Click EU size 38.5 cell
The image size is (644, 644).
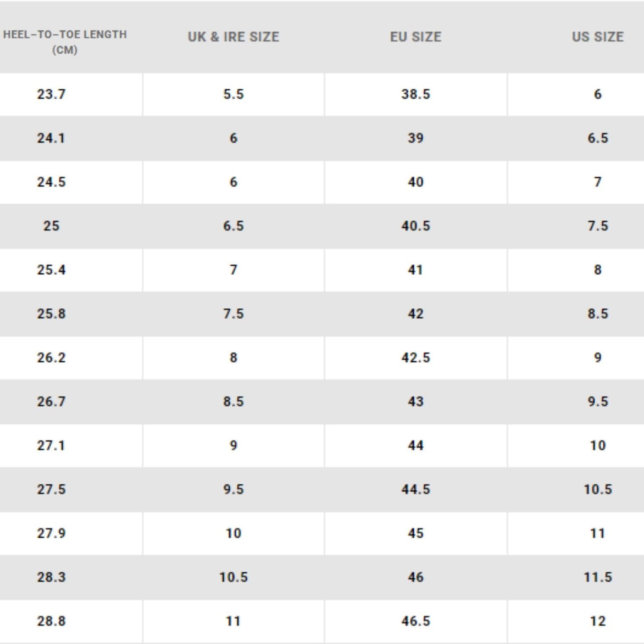415,94
